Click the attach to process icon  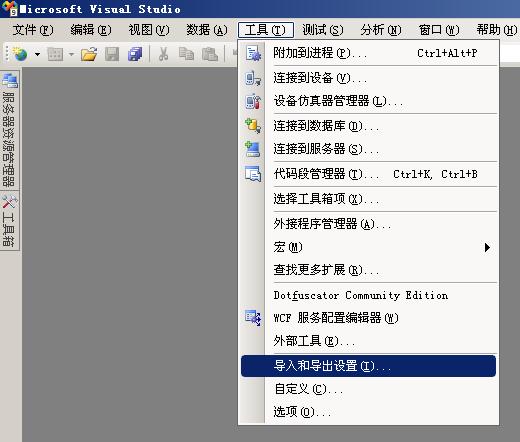(253, 53)
